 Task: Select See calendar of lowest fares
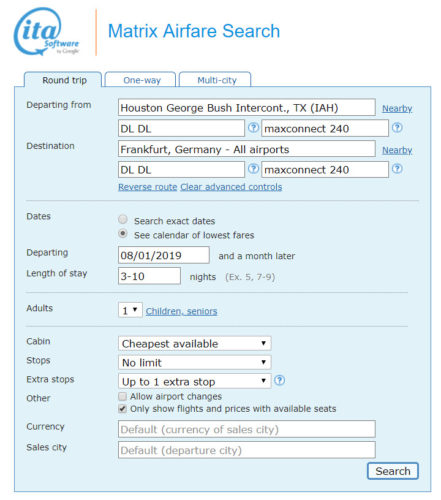(123, 234)
